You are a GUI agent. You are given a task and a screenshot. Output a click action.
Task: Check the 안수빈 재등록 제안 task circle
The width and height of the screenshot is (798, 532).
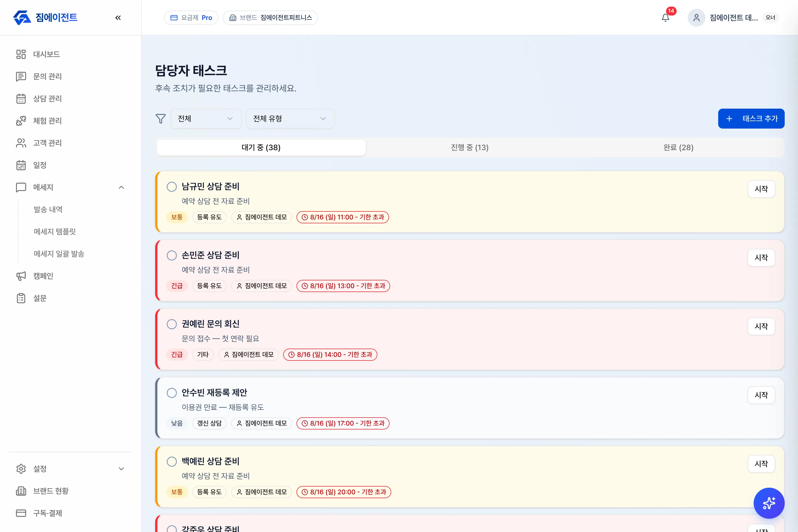[172, 393]
